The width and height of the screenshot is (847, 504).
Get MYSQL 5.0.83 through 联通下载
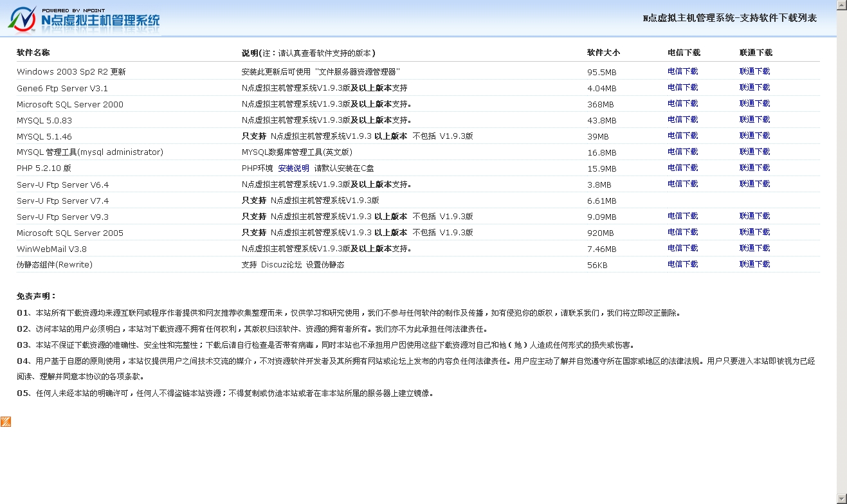[x=754, y=120]
